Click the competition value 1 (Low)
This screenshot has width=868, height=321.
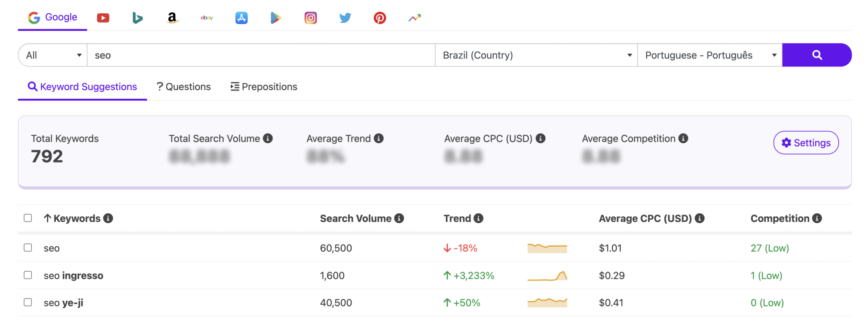point(767,276)
